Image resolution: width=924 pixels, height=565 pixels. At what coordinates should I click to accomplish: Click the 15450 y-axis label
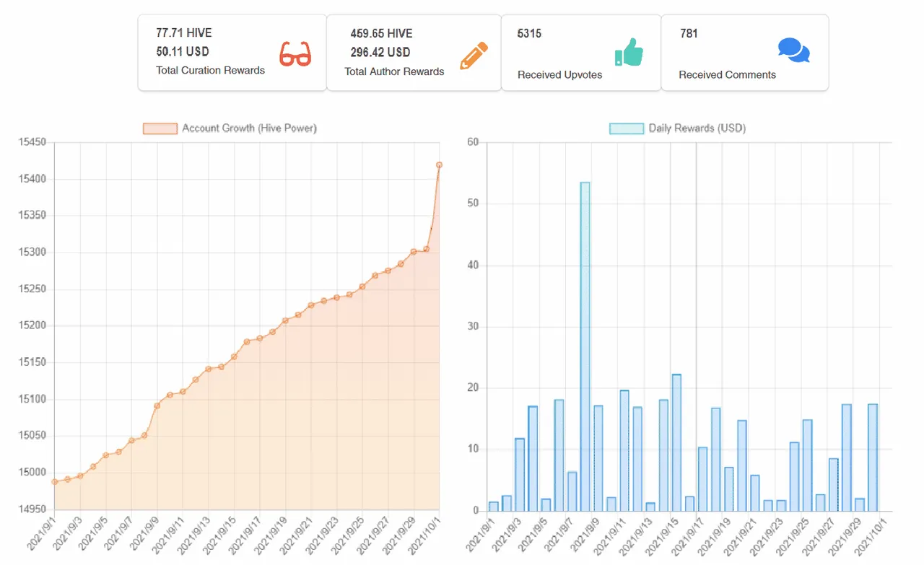[32, 143]
